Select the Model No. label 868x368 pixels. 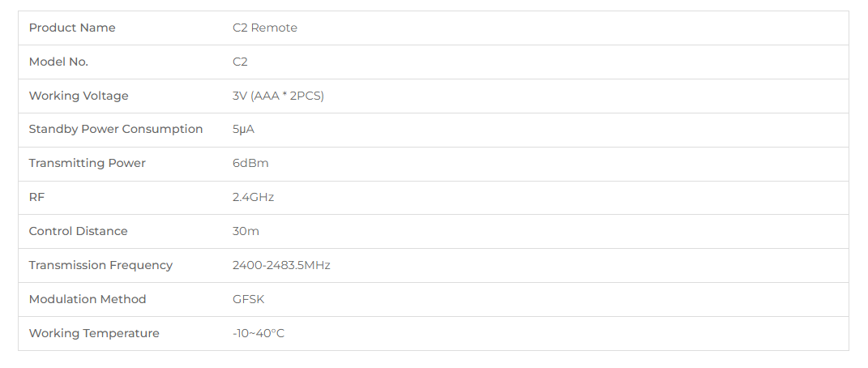58,62
